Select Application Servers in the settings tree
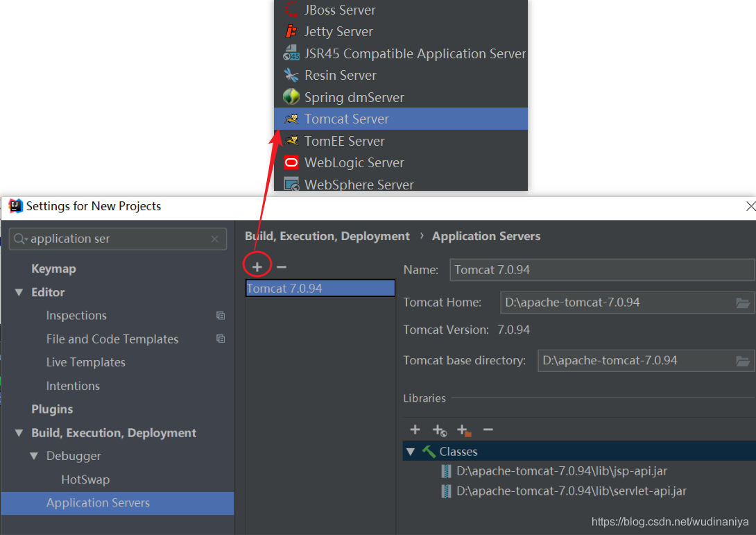The image size is (756, 535). [x=118, y=502]
